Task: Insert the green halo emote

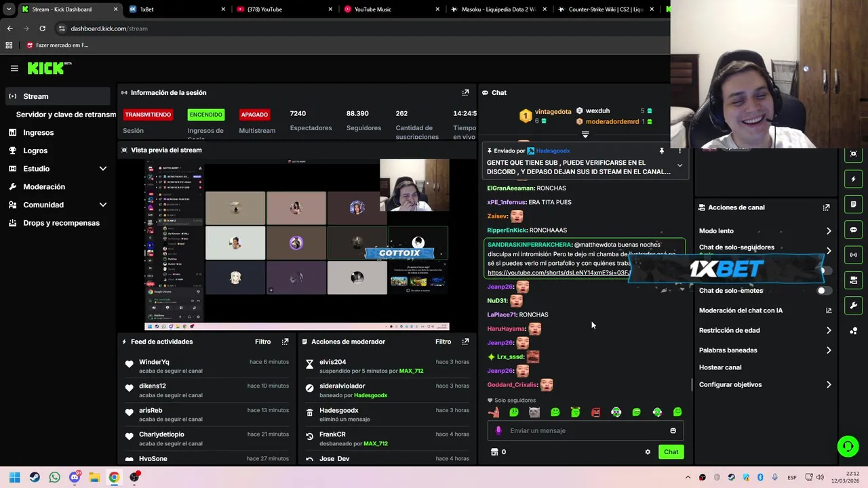Action: [x=575, y=412]
